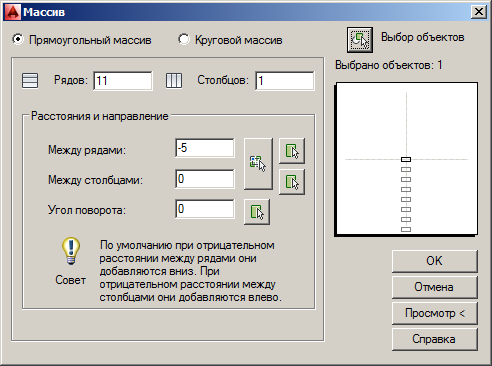Click the Выбрано объектов: 1 text

[389, 65]
